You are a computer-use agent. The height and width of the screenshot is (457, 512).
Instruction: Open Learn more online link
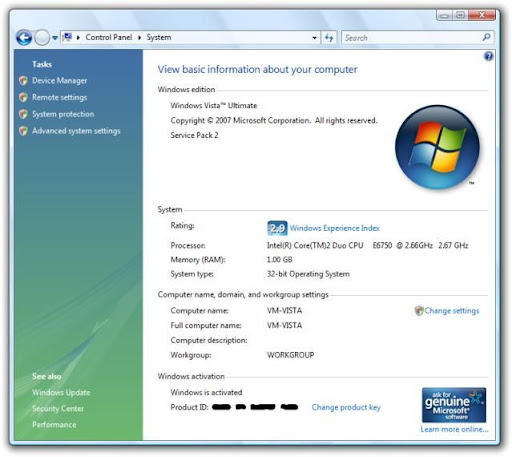tap(454, 429)
